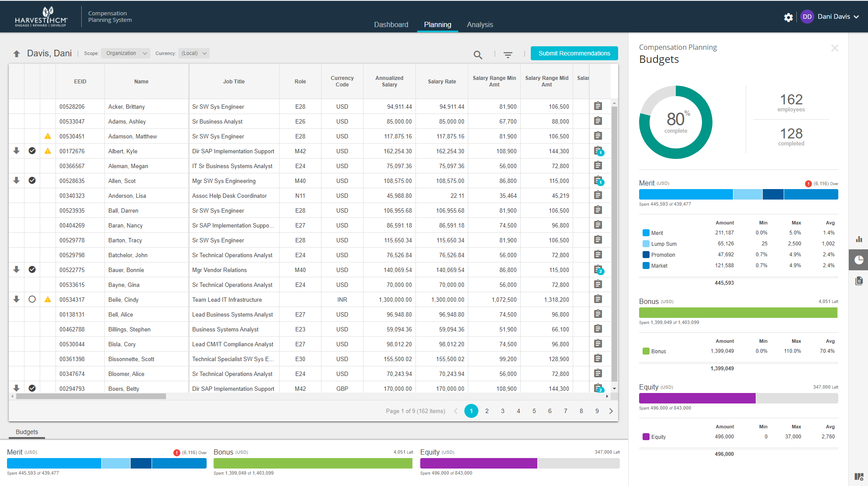Click the settings gear icon
Screen dimensions: 868x486
point(788,17)
